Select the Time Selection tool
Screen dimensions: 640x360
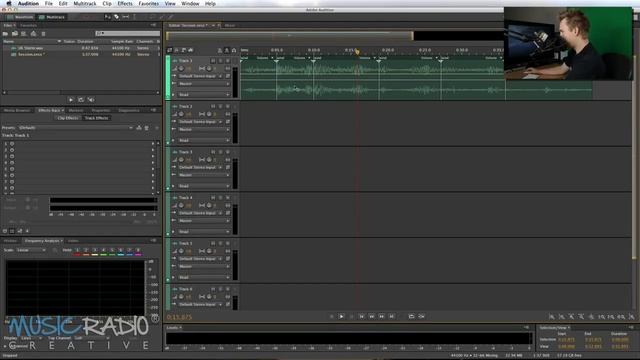coord(134,17)
